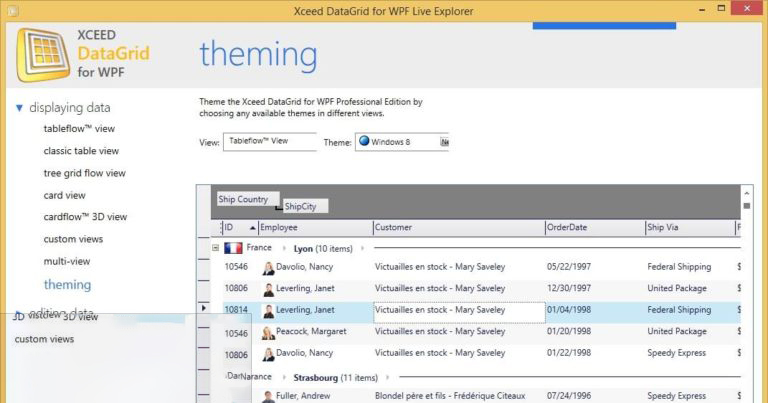Expand the Strasbourg (11 items) group header
The width and height of the screenshot is (768, 403).
(x=336, y=378)
